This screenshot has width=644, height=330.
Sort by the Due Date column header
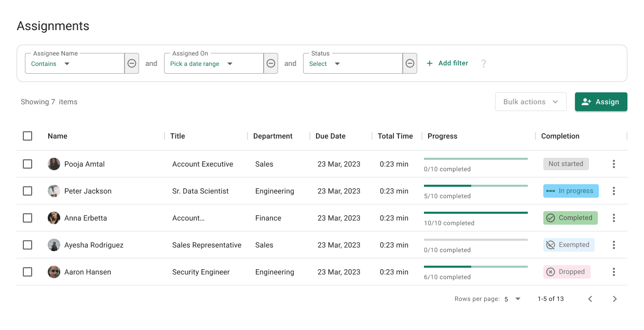[x=331, y=136]
